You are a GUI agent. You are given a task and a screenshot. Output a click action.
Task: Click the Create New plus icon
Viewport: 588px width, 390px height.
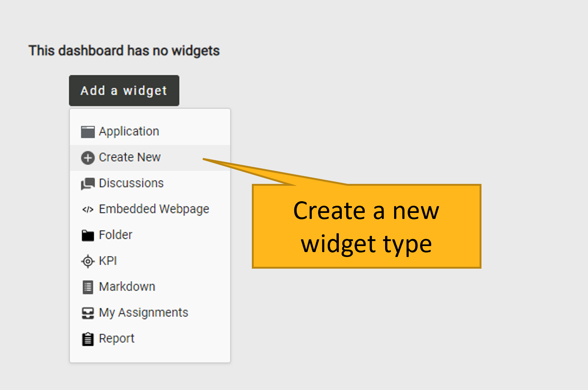(x=88, y=158)
